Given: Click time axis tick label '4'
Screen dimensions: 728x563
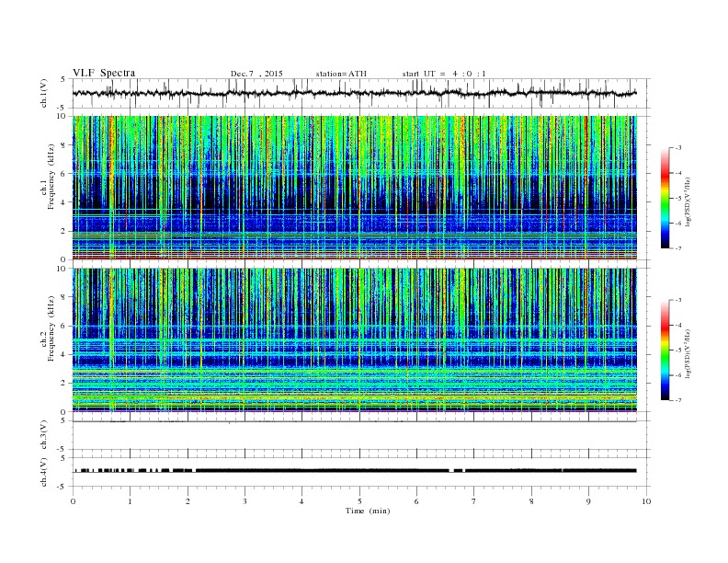Looking at the screenshot, I should pyautogui.click(x=302, y=501).
